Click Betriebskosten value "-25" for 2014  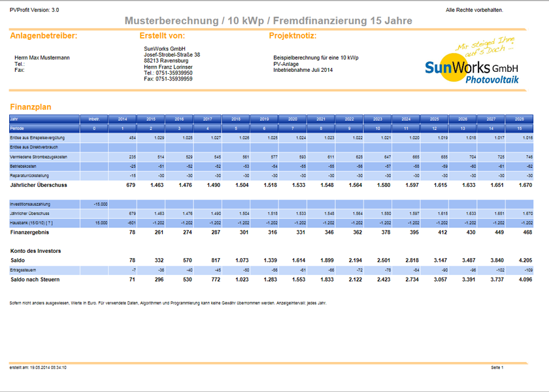132,166
